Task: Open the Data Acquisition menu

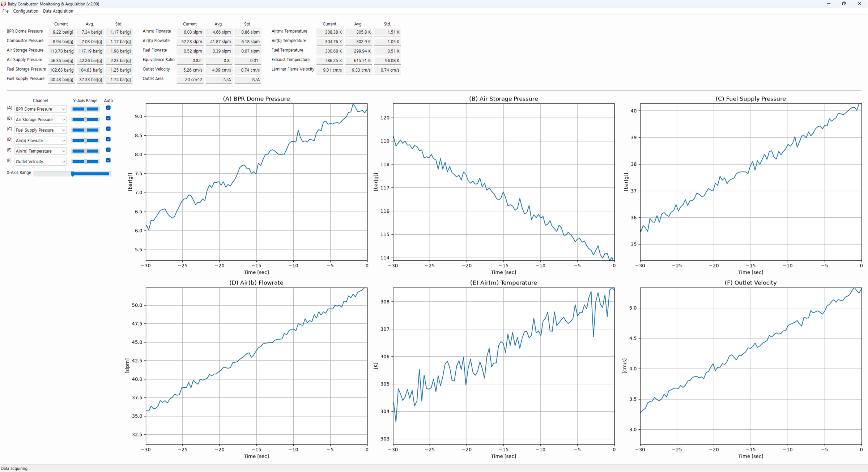Action: [x=58, y=11]
